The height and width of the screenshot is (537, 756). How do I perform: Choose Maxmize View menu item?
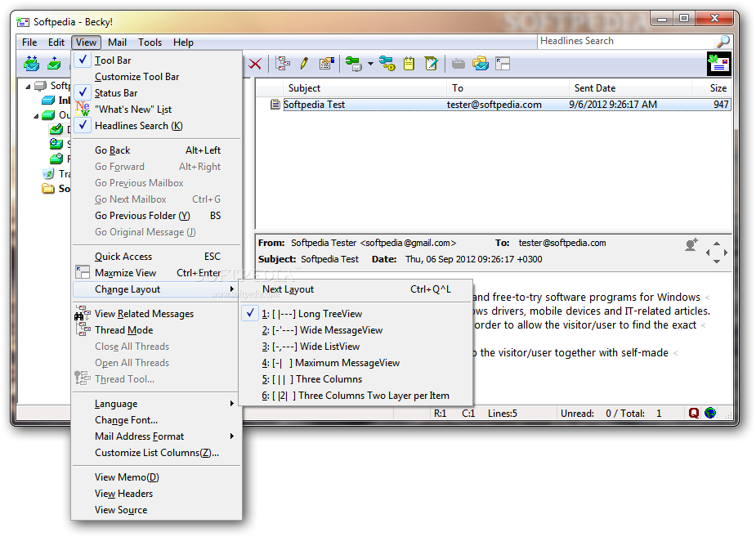pyautogui.click(x=157, y=273)
